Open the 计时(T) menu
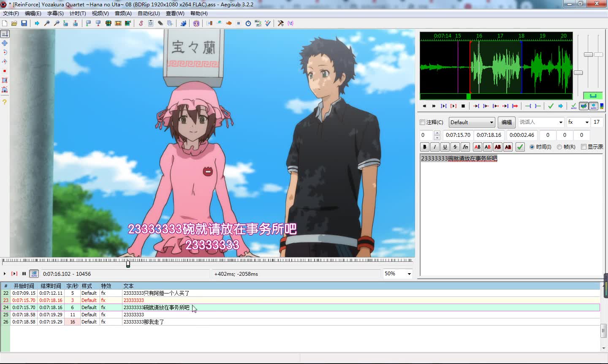 (x=78, y=14)
